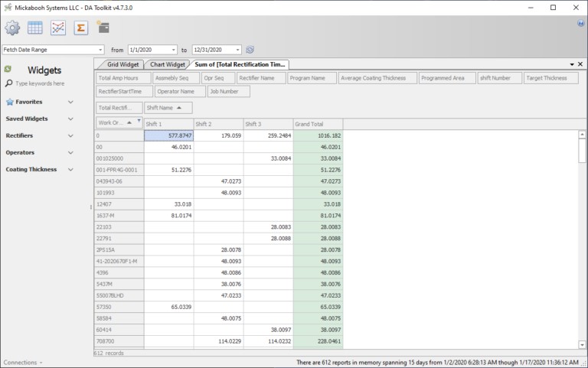
Task: Open the tab list dropdown arrow
Action: pyautogui.click(x=572, y=64)
